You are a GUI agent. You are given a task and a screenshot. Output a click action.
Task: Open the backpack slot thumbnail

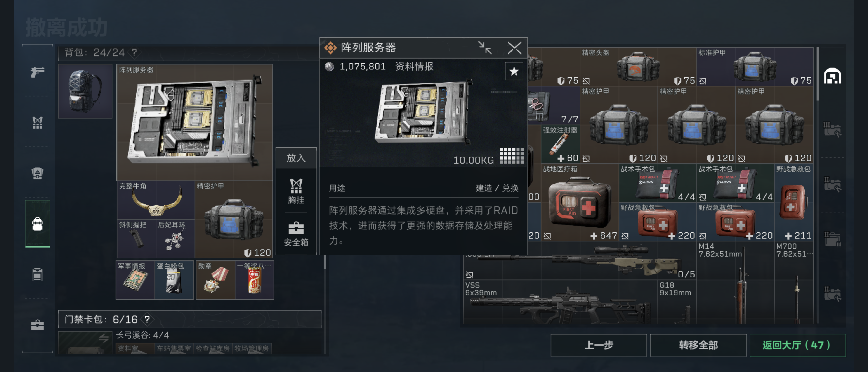(x=85, y=91)
